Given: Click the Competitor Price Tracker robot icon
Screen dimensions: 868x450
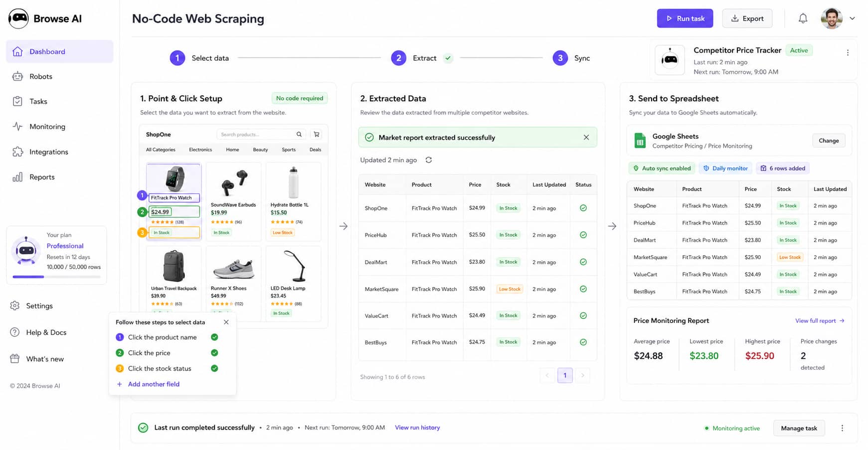Looking at the screenshot, I should [670, 60].
